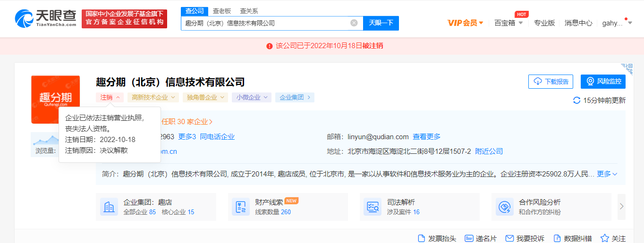
Task: Click the 发票抬头 icon
Action: 422,238
